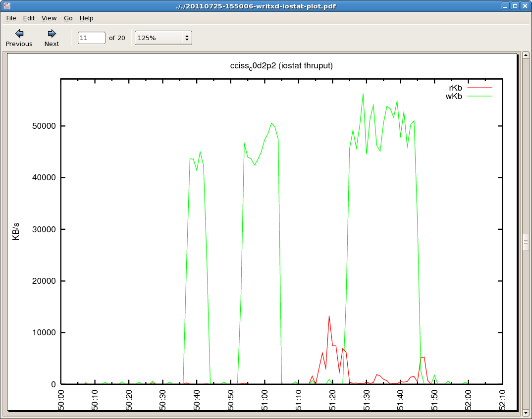Open window menu icon in title bar

click(x=6, y=6)
